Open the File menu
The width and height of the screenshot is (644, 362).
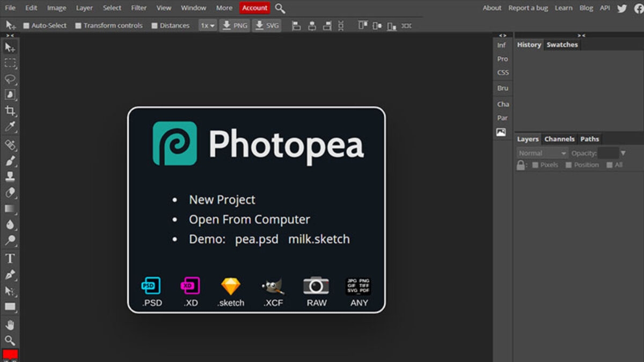(x=10, y=8)
